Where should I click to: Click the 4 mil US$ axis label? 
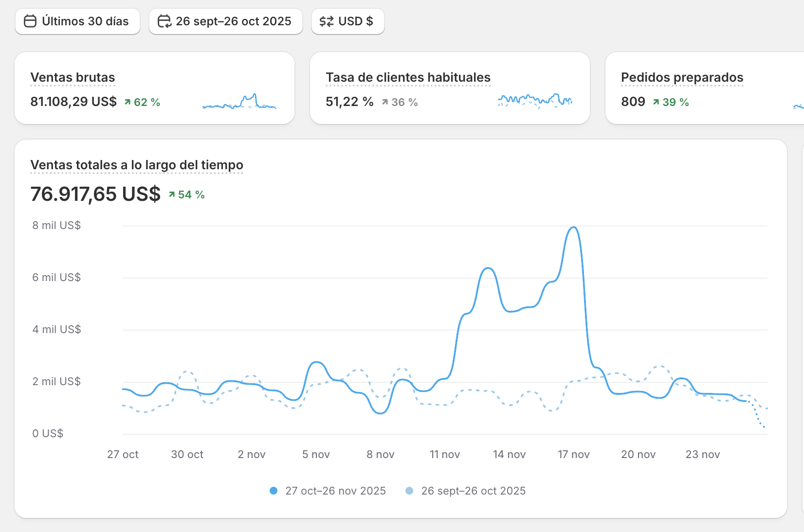56,329
